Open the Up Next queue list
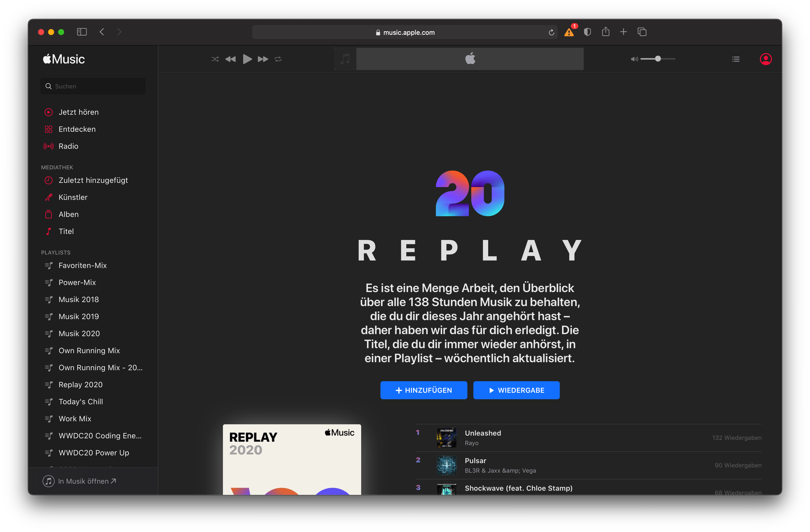The height and width of the screenshot is (532, 810). 736,59
